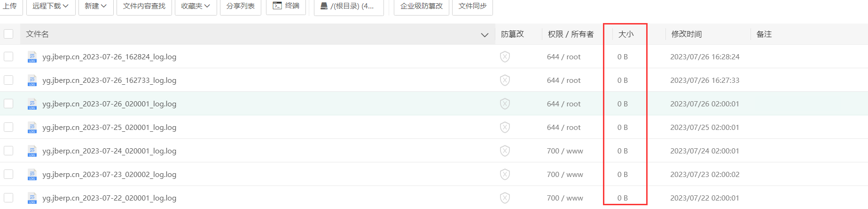
Task: Click the root directory disk icon
Action: tap(324, 6)
